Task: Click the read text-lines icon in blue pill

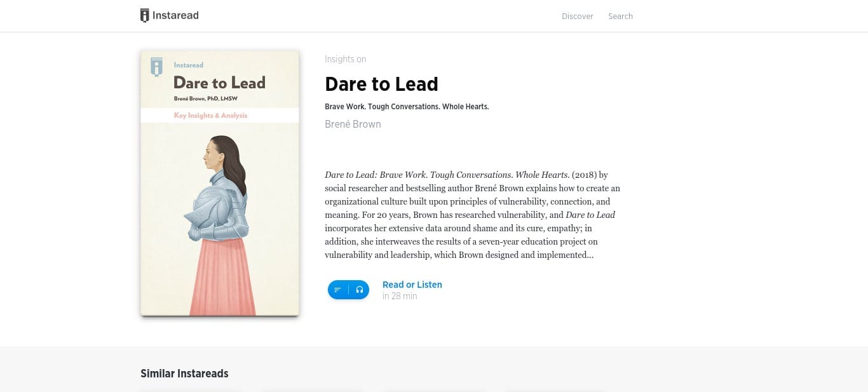Action: (338, 290)
